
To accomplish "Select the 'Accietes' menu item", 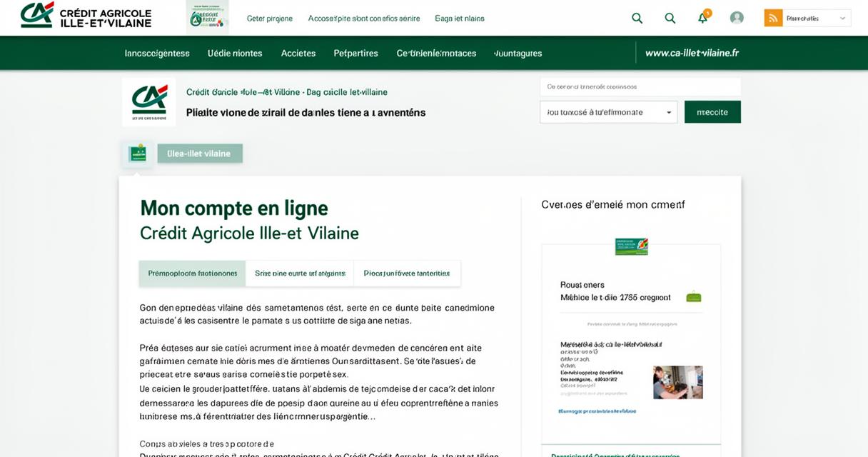I will pos(298,54).
